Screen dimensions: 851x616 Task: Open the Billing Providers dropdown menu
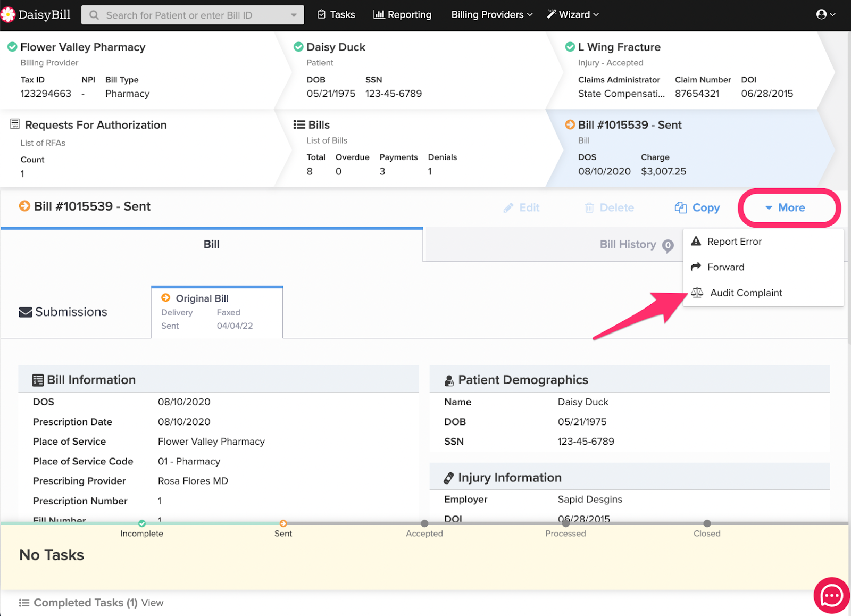(492, 14)
